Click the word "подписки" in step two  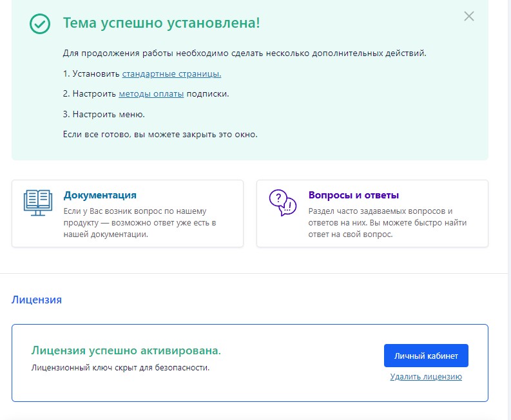pos(207,94)
